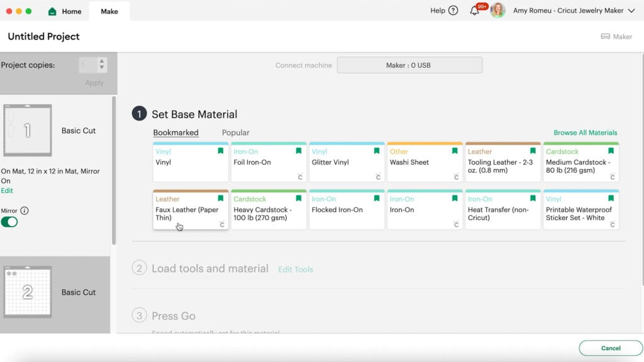The width and height of the screenshot is (644, 362).
Task: Click the Cricut logo on Foil Iron-On
Action: (300, 177)
